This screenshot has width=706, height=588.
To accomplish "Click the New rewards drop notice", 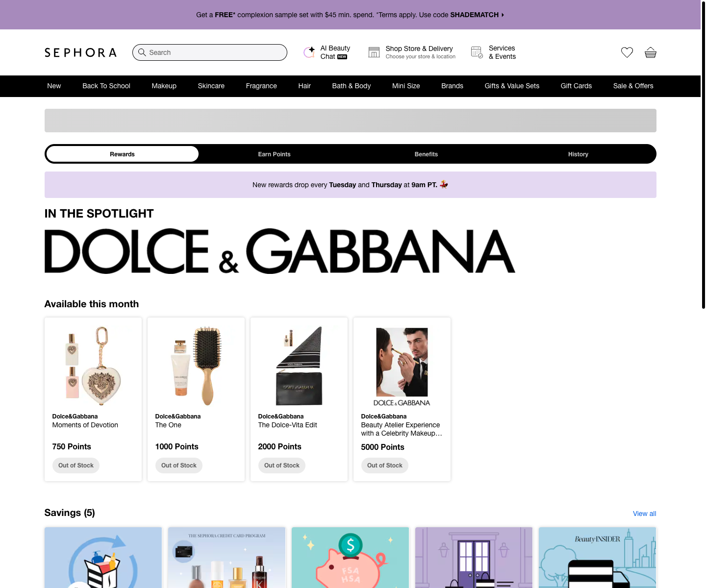I will [351, 185].
